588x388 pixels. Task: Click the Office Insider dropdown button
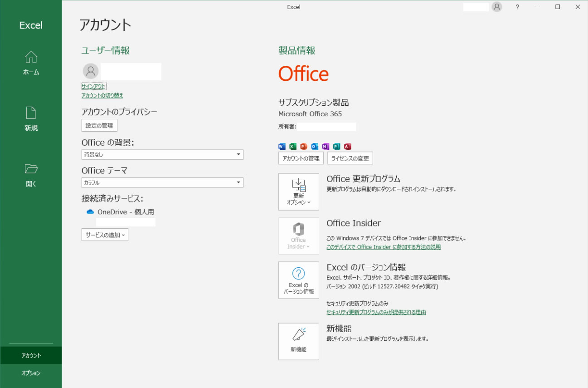299,236
